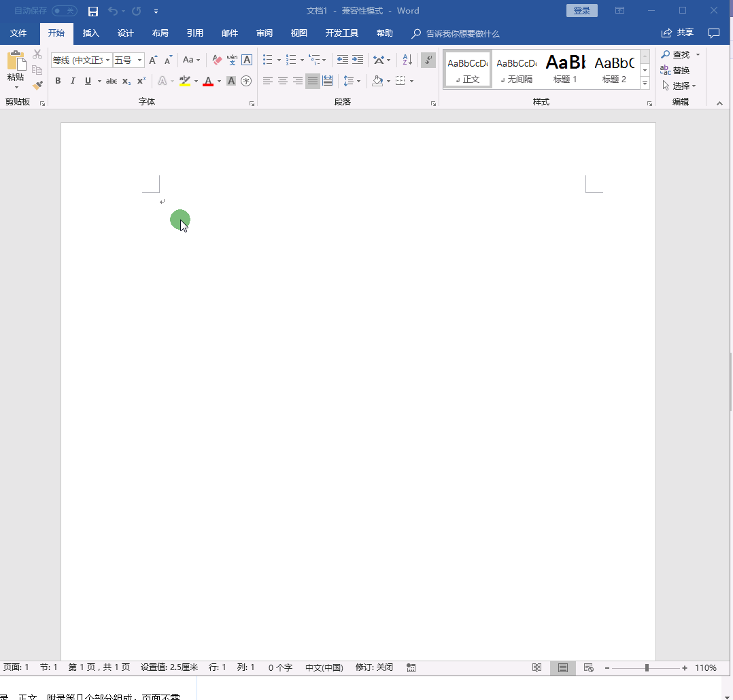Viewport: 733px width, 700px height.
Task: Click the Format Painter brush icon
Action: click(x=37, y=86)
